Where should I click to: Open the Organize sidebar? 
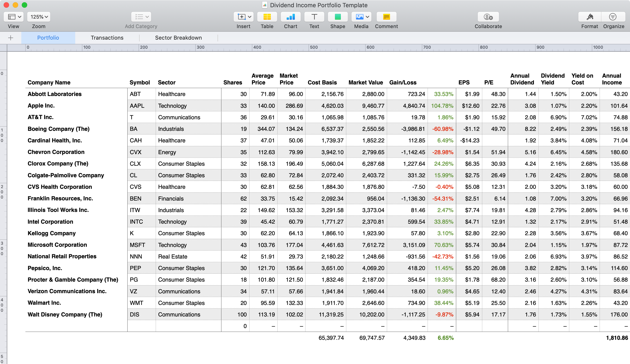pos(613,17)
